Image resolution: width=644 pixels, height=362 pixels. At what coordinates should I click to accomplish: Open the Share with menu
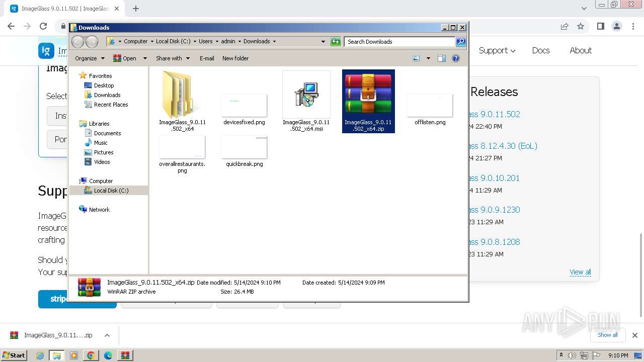(x=173, y=58)
